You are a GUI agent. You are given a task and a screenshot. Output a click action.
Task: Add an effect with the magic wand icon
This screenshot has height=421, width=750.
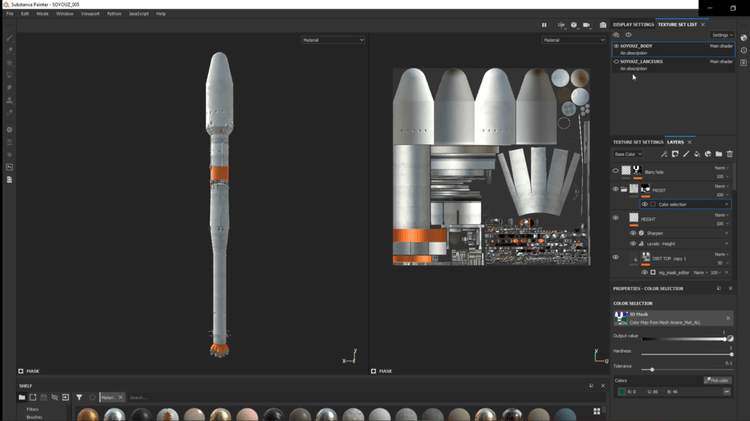(x=664, y=154)
